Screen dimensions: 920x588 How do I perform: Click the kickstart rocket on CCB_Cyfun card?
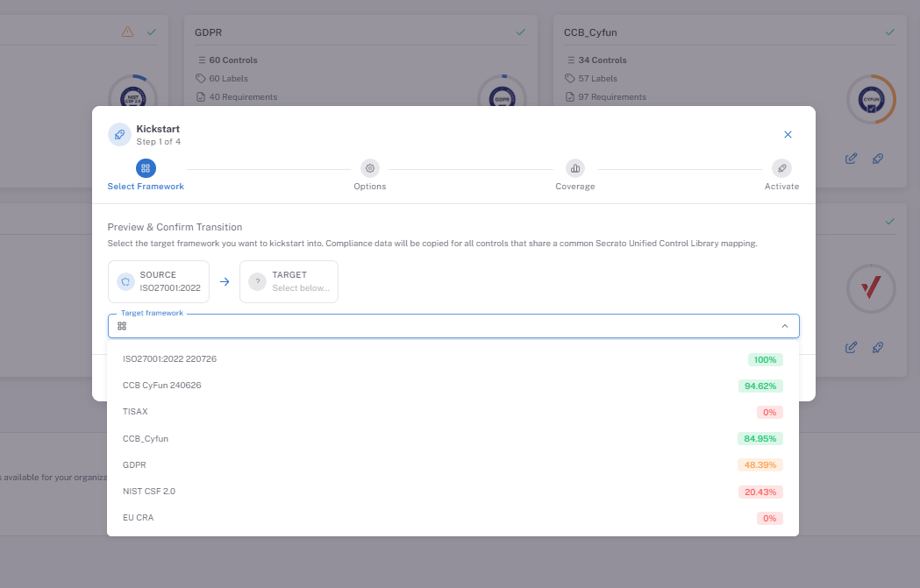[x=878, y=159]
